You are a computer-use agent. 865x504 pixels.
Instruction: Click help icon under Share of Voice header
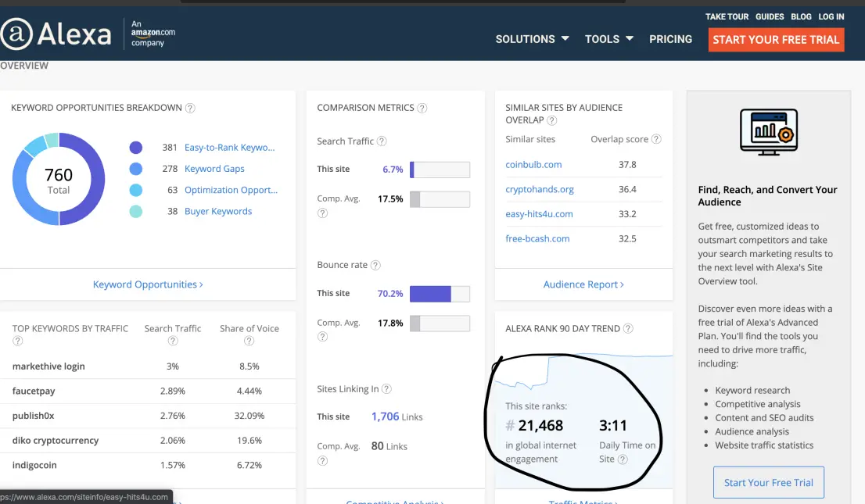pyautogui.click(x=249, y=341)
